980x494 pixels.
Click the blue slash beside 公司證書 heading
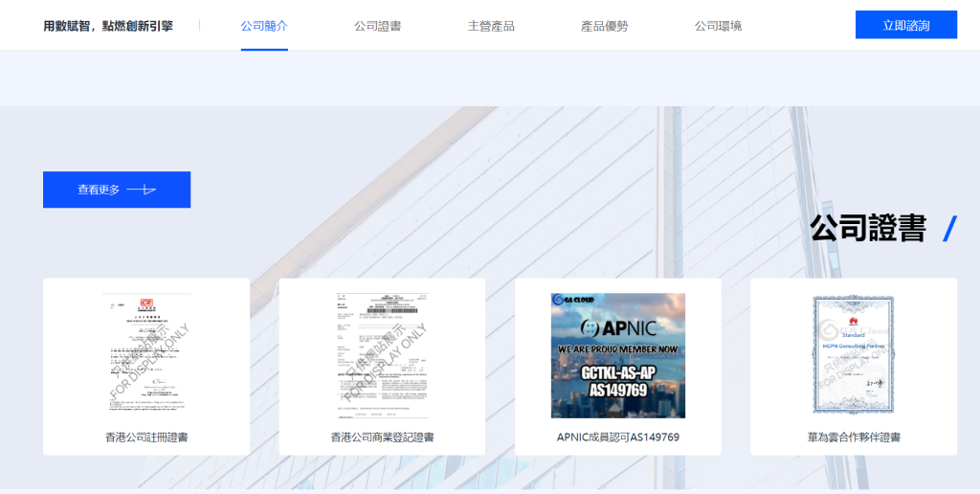tap(949, 229)
